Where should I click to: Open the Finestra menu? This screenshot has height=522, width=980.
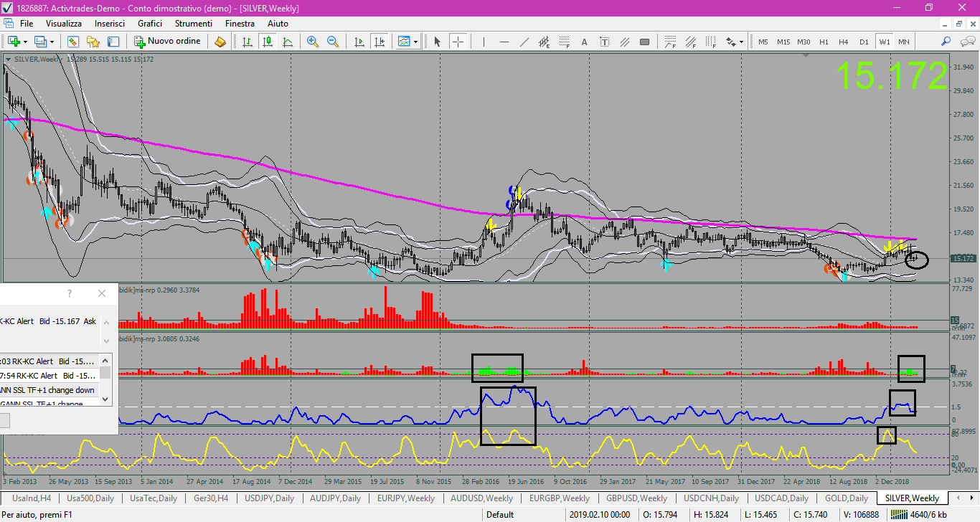[x=240, y=24]
